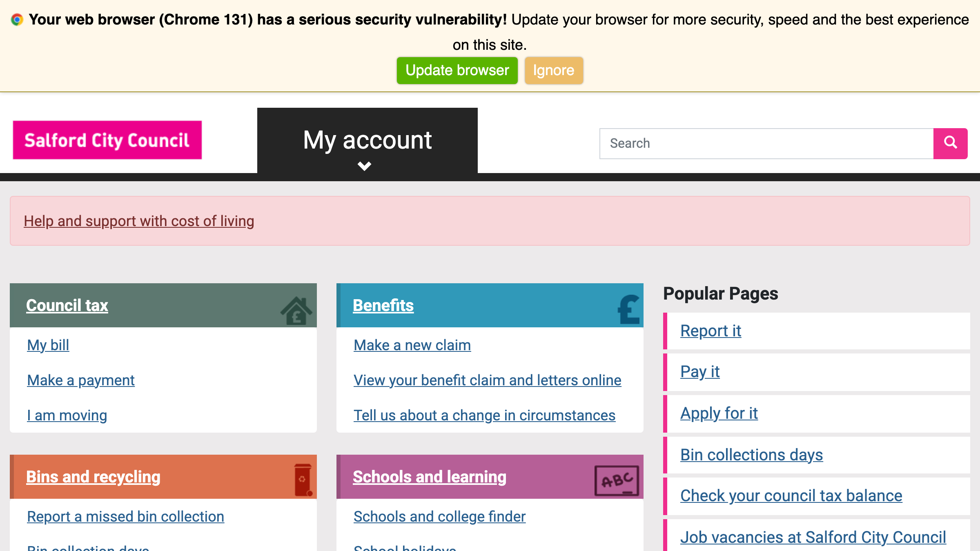The height and width of the screenshot is (551, 980).
Task: Click the magnifying glass search button
Action: tap(950, 143)
